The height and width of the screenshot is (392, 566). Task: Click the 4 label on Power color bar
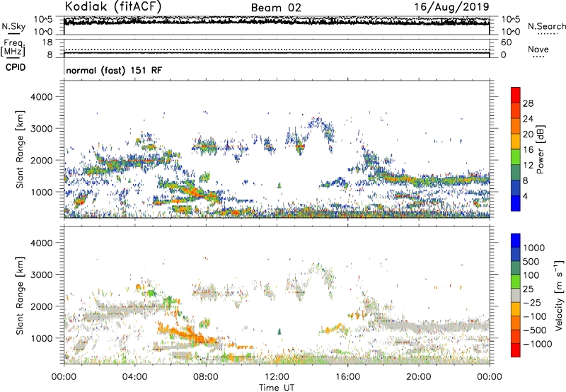[x=525, y=197]
